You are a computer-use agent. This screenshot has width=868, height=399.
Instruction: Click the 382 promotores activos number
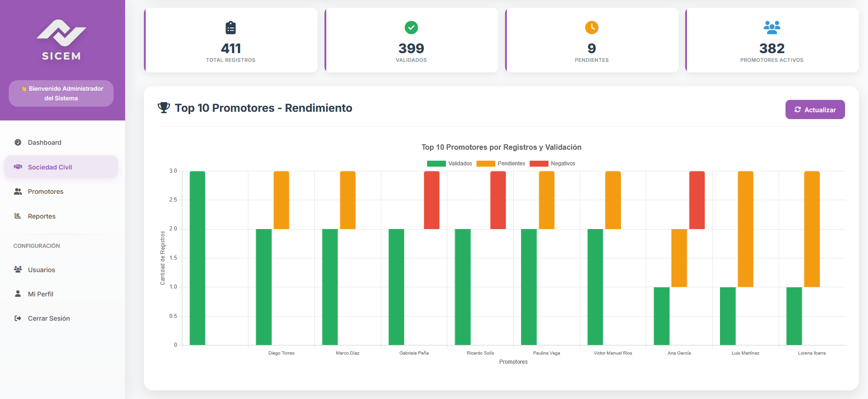coord(772,48)
